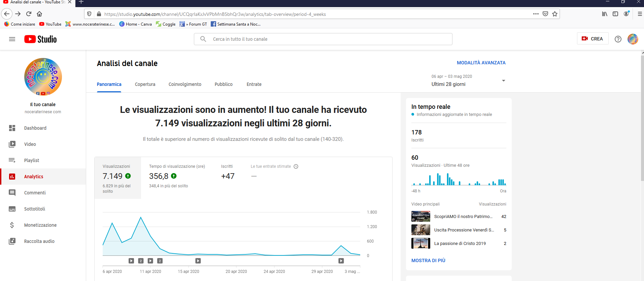Click the Site identity lock icon
The height and width of the screenshot is (281, 644).
tap(99, 14)
